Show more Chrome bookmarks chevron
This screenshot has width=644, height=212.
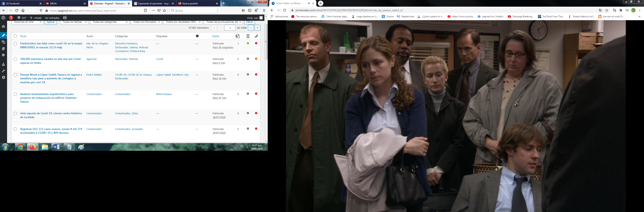click(639, 16)
